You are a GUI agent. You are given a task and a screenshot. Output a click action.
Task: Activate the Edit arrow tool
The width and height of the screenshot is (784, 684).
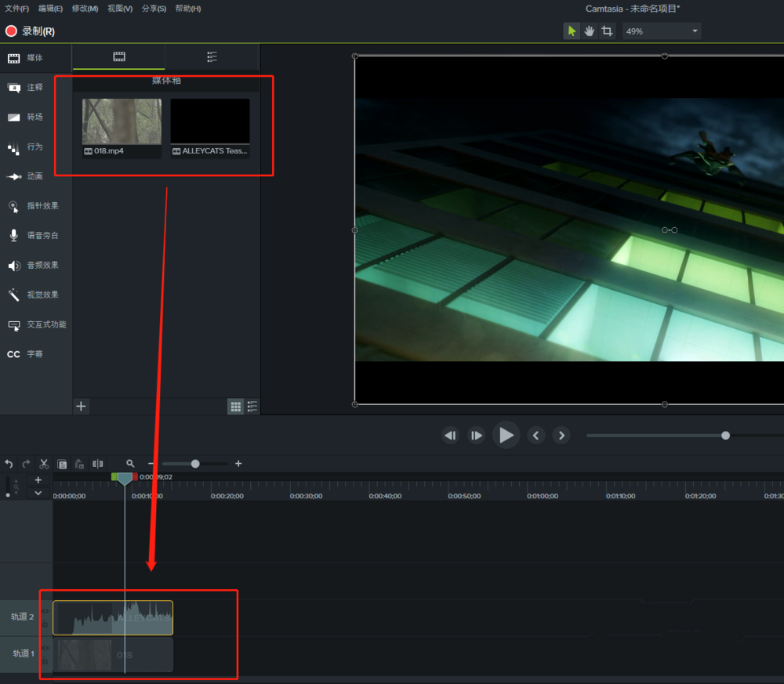pos(571,31)
